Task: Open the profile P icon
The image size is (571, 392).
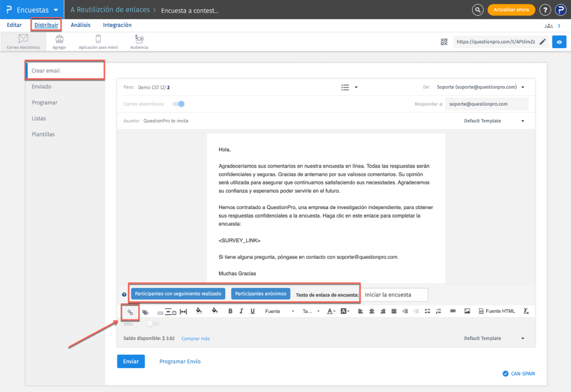Action: tap(561, 10)
